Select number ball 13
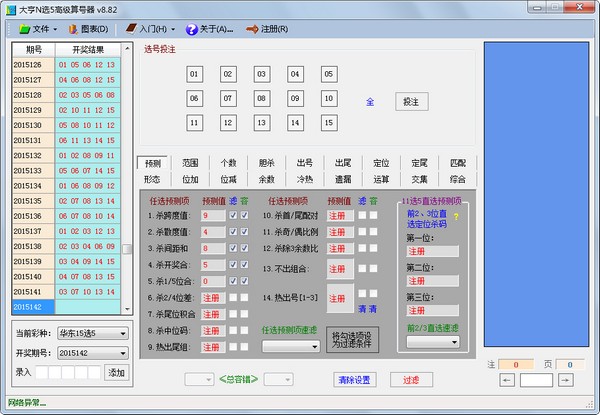Image resolution: width=600 pixels, height=415 pixels. point(262,123)
